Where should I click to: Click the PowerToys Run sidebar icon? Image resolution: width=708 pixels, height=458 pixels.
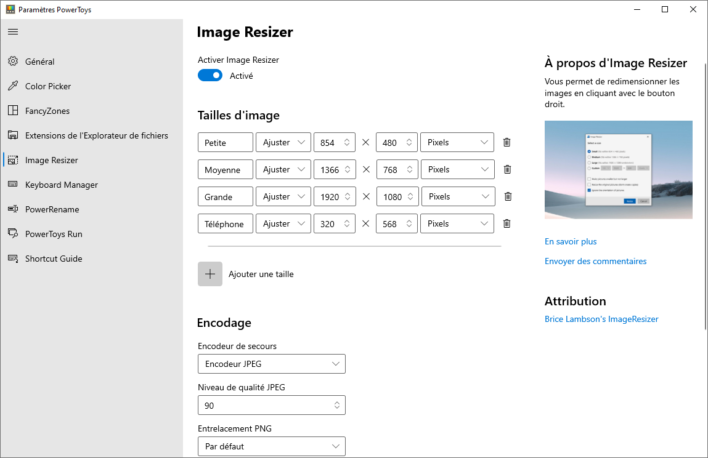click(x=13, y=234)
